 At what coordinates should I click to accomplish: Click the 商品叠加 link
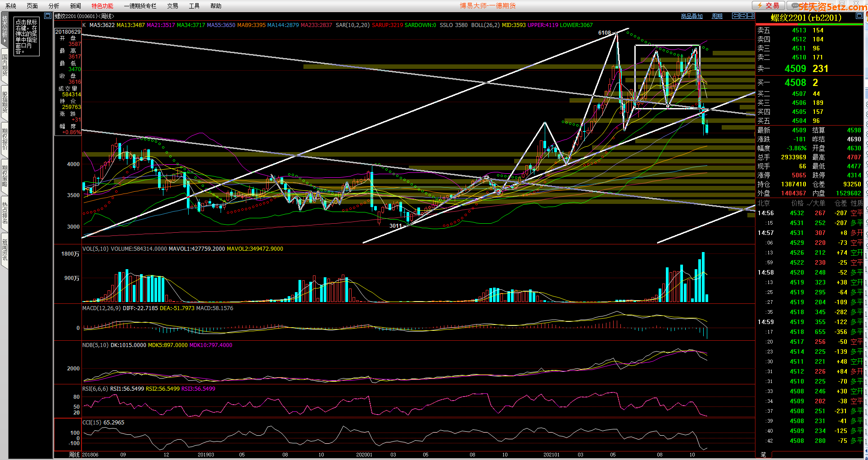[692, 16]
